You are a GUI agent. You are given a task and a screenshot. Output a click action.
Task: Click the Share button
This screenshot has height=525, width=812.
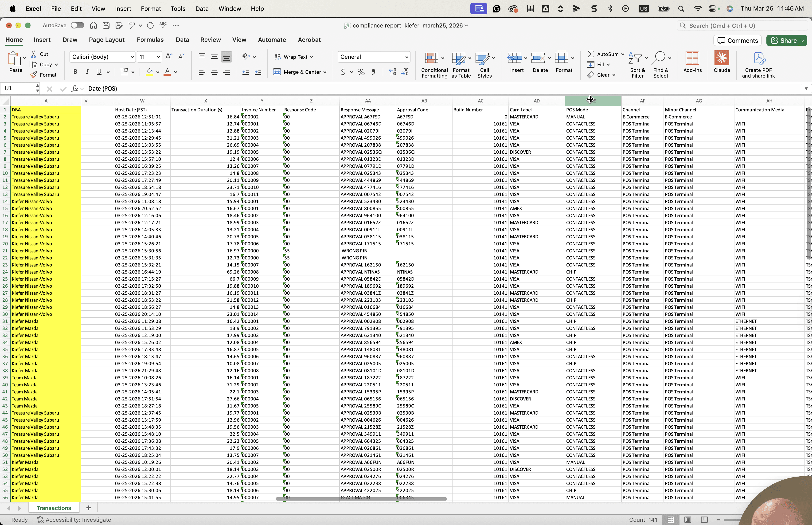(x=784, y=41)
